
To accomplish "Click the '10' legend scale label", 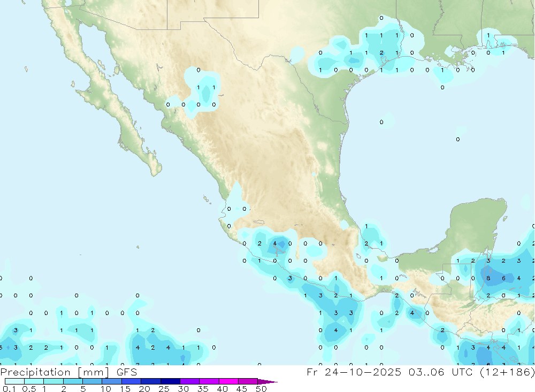I will (x=105, y=389).
